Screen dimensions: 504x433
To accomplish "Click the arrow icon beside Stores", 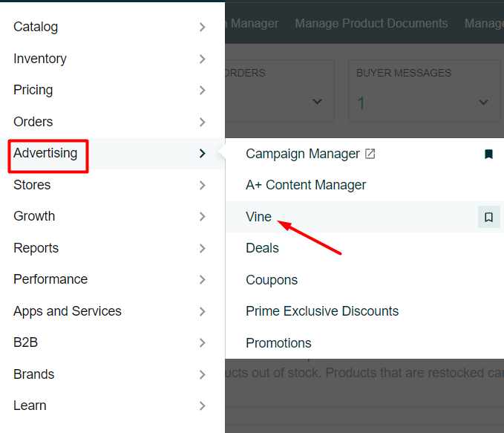I will (203, 185).
